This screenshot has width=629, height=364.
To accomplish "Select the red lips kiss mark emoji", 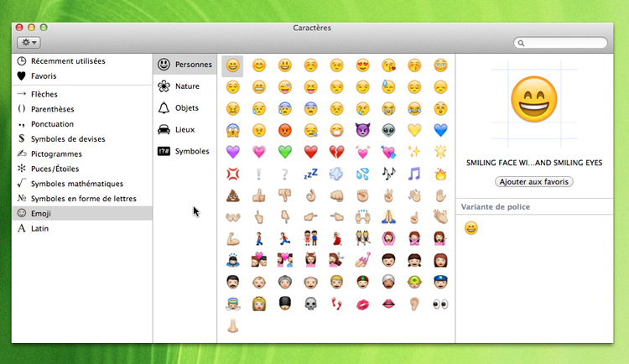I will pos(363,304).
